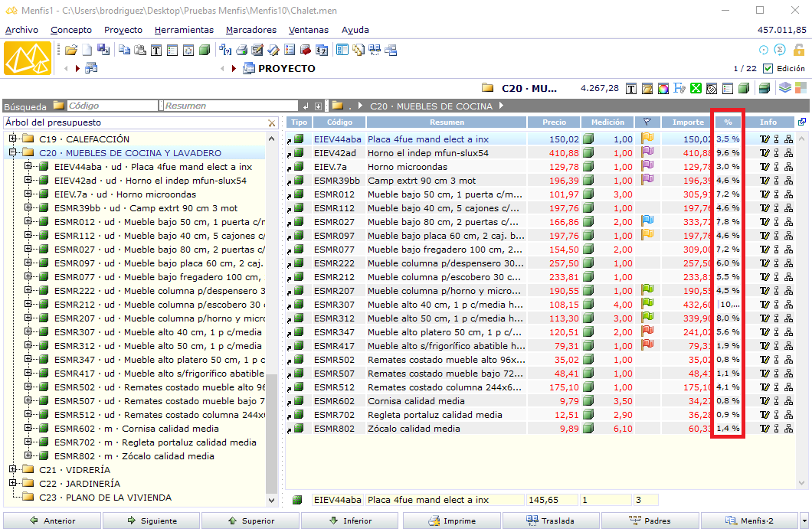Select tree item C23 Plano de la vivienda
Image resolution: width=812 pixels, height=532 pixels.
tap(105, 498)
